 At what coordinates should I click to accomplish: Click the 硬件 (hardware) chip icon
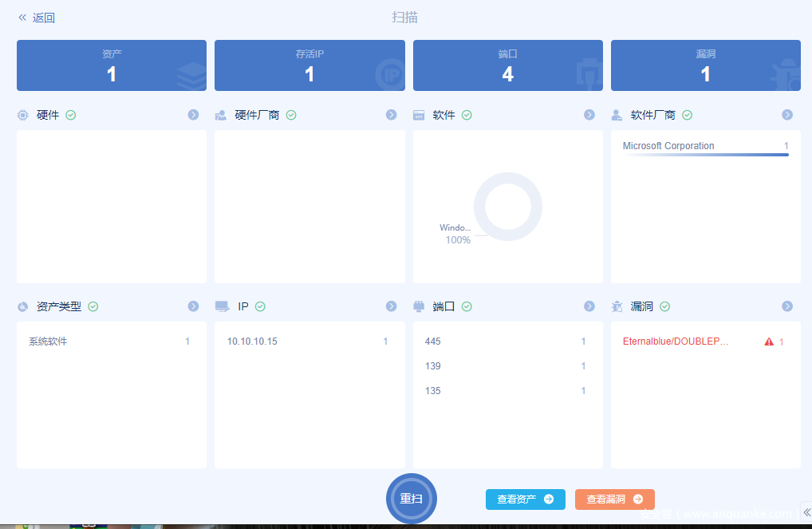pyautogui.click(x=22, y=115)
